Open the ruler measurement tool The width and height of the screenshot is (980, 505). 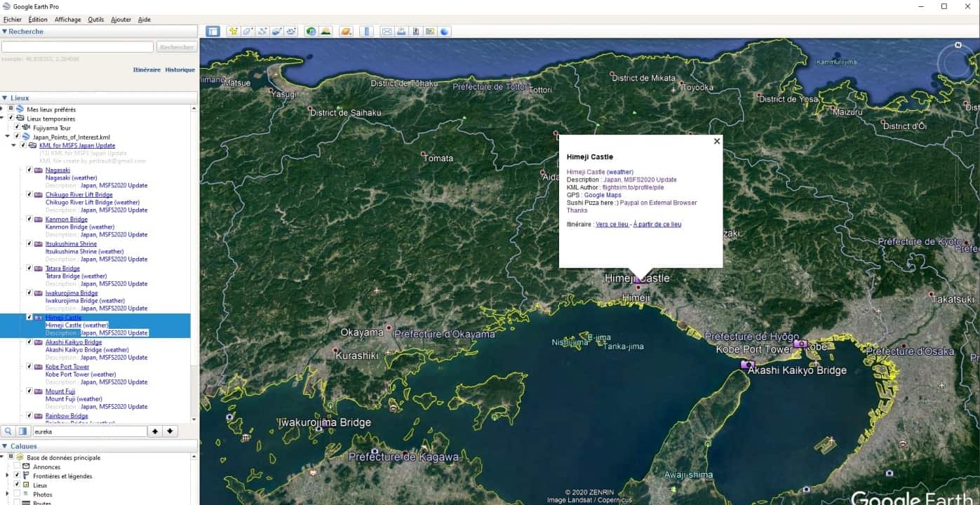click(x=366, y=32)
